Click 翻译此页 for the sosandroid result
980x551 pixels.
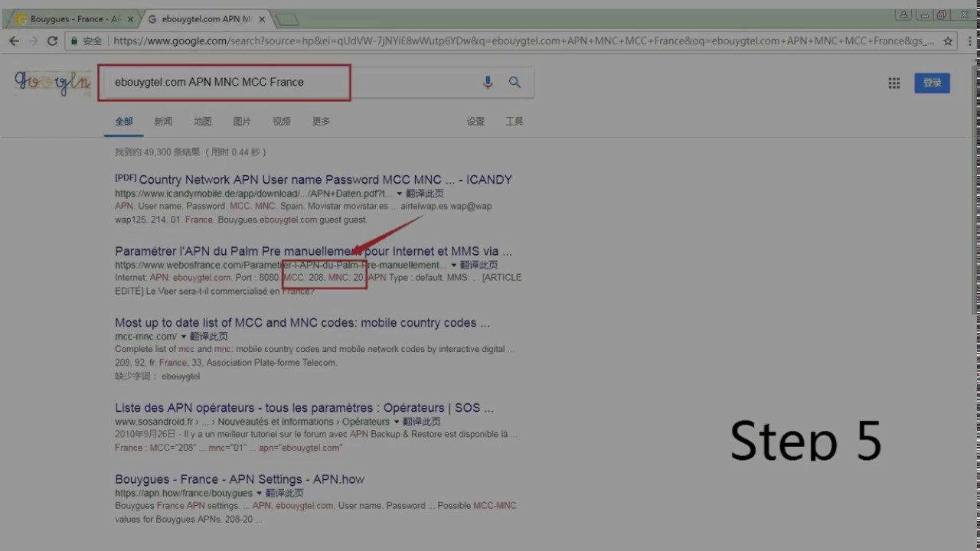pos(421,422)
